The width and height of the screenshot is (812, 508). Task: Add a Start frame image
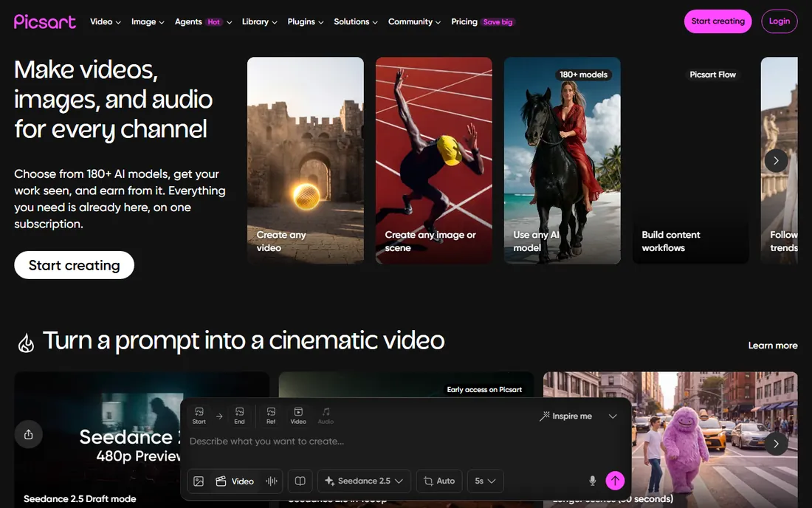(199, 415)
